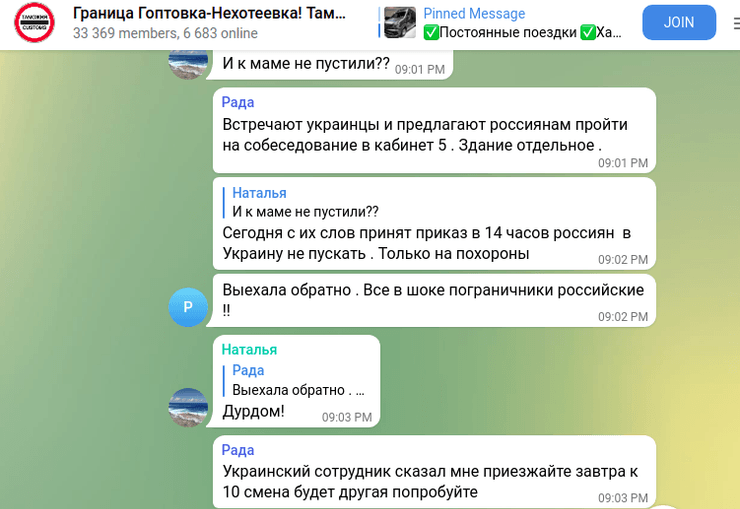Viewport: 740px width, 509px height.
Task: Open the customs channel logo avatar
Action: [x=34, y=23]
